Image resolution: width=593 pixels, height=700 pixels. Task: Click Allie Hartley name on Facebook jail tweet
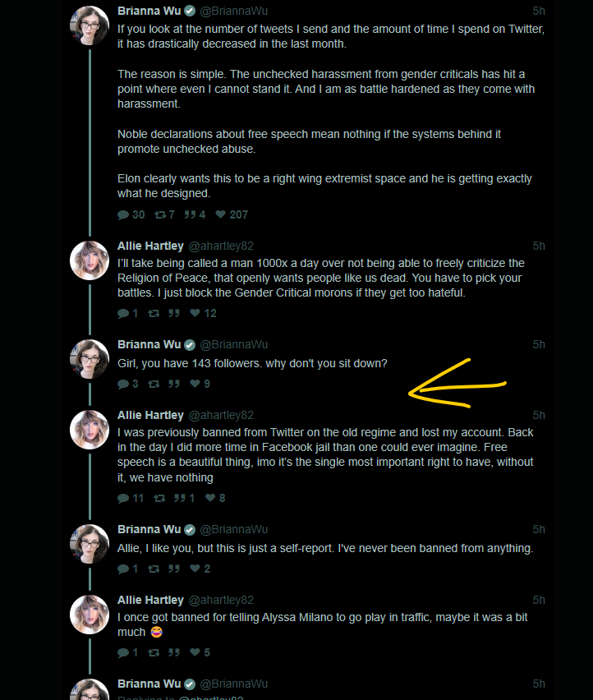click(x=150, y=415)
